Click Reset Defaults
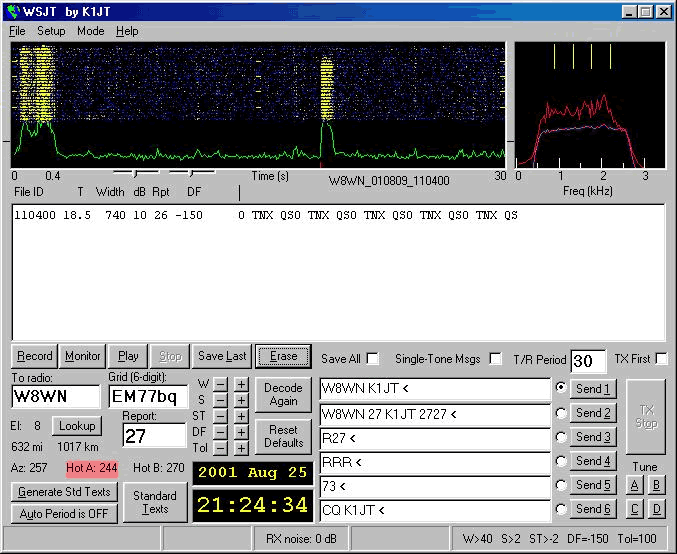This screenshot has width=677, height=554. [x=283, y=436]
